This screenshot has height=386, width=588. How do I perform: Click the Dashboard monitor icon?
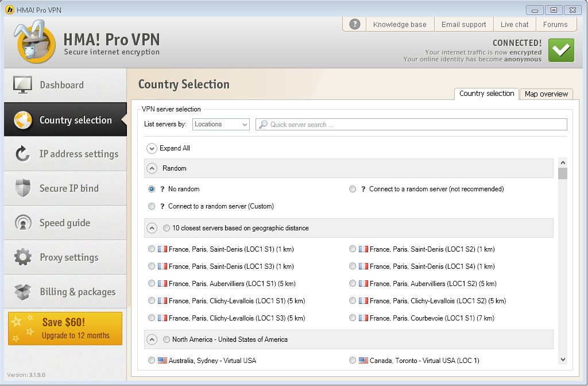22,85
